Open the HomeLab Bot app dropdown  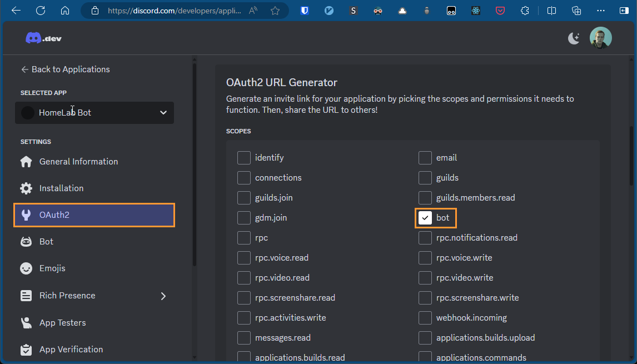tap(94, 113)
